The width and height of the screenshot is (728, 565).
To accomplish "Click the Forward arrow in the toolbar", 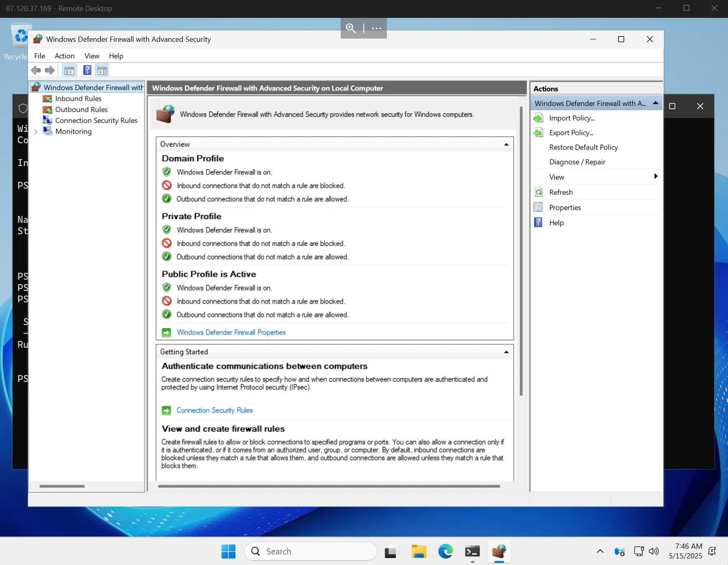I will coord(50,70).
